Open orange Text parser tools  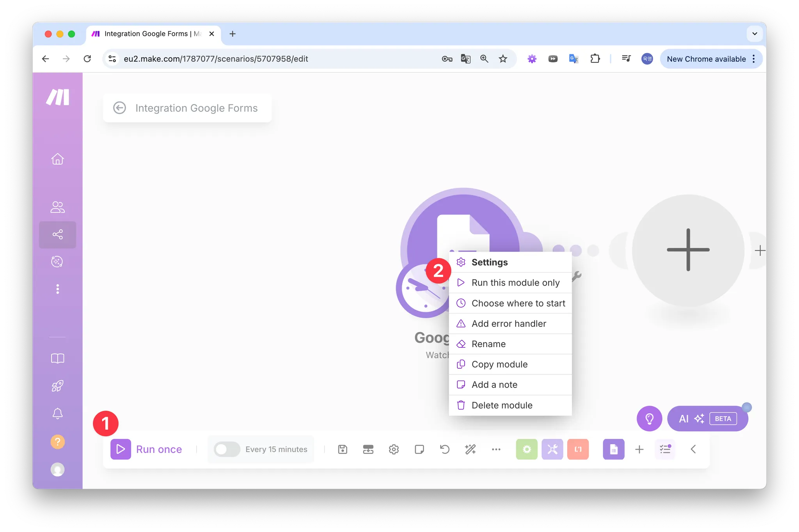[578, 449]
